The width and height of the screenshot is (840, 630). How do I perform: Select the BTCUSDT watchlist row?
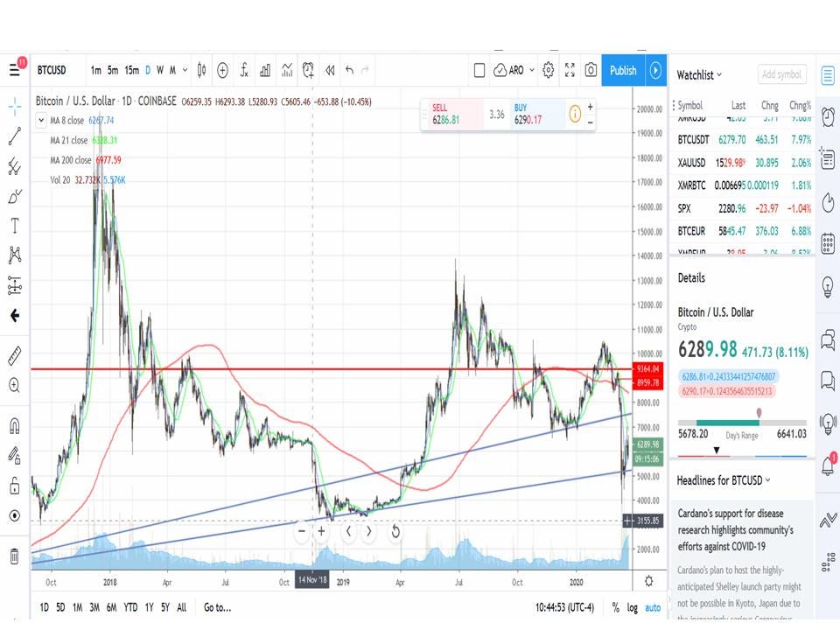(x=744, y=140)
